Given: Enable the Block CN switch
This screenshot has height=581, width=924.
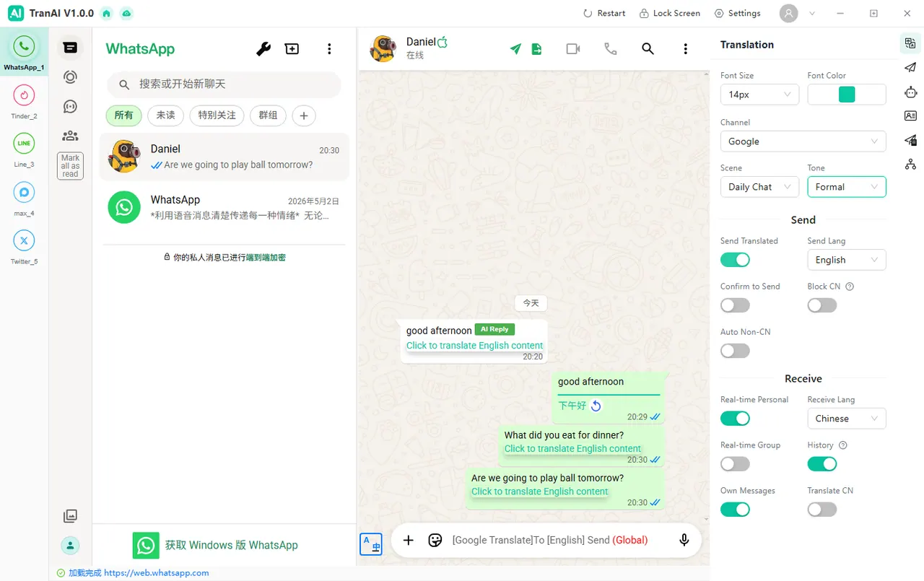Looking at the screenshot, I should [822, 305].
